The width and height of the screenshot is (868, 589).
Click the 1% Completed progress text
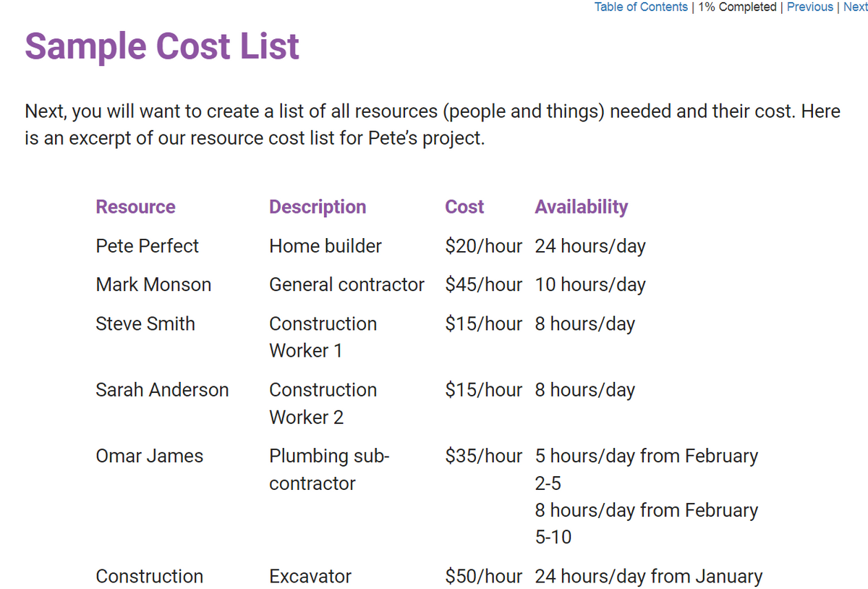737,7
